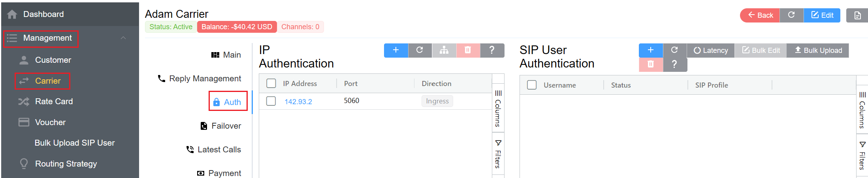Click the Back button
This screenshot has height=178, width=868.
pyautogui.click(x=760, y=15)
